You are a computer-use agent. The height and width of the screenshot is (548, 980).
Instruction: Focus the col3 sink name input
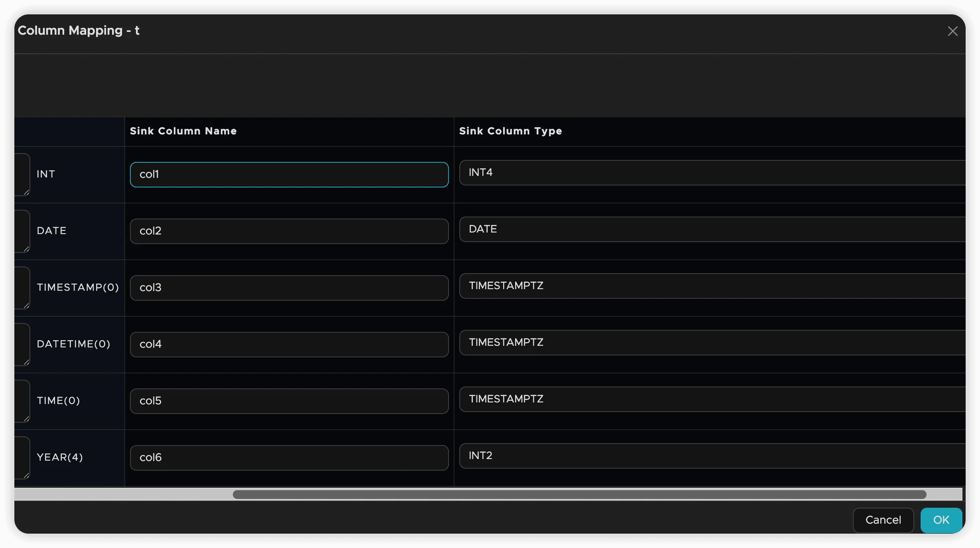[289, 288]
